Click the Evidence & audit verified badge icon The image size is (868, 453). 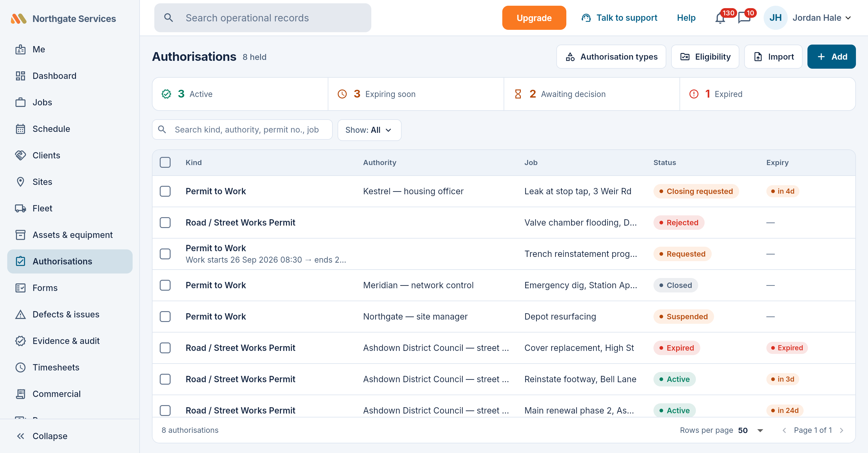(x=20, y=341)
